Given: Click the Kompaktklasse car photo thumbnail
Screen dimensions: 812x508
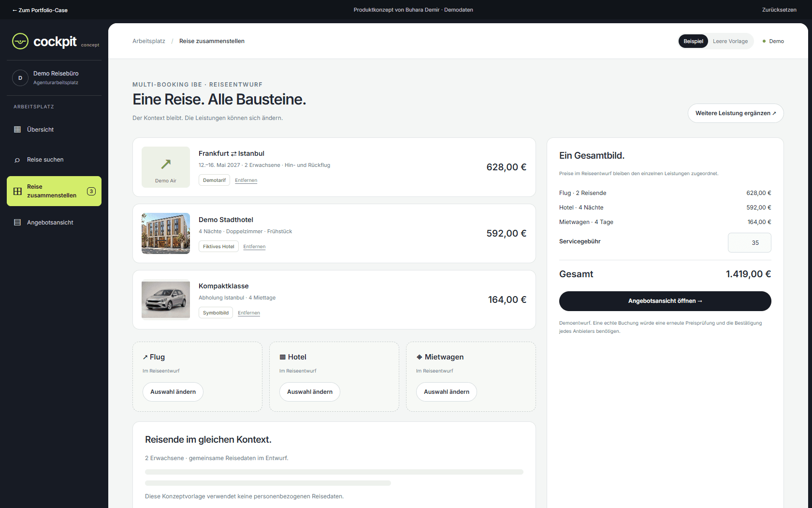Looking at the screenshot, I should (x=166, y=299).
